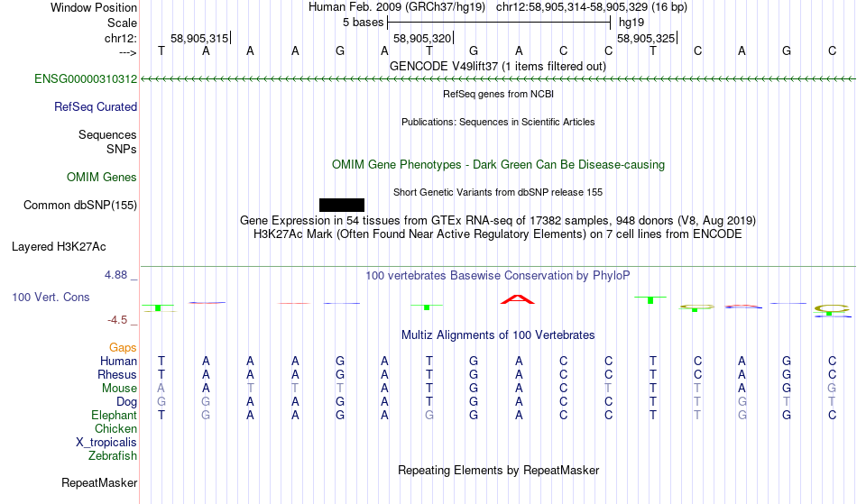857x504 pixels.
Task: Click the black Common dbSNP(155) variant block
Action: click(342, 205)
